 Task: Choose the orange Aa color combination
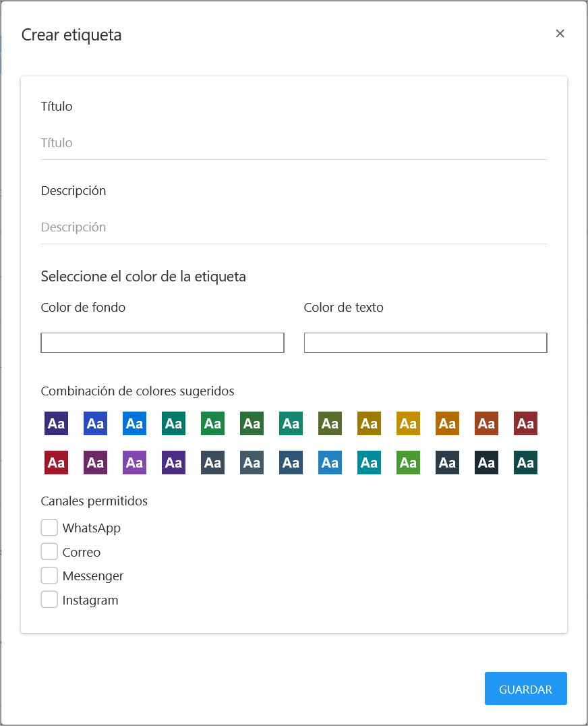(447, 423)
